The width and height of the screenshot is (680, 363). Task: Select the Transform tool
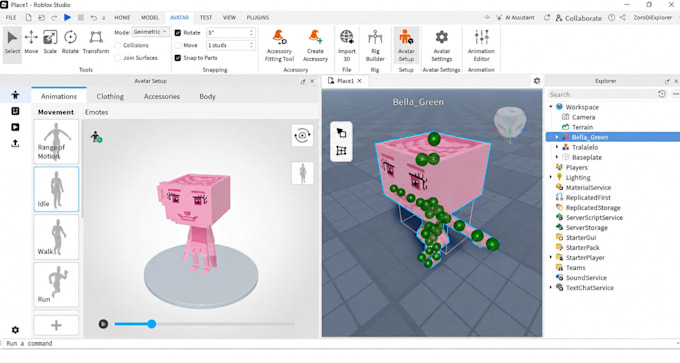tap(96, 43)
